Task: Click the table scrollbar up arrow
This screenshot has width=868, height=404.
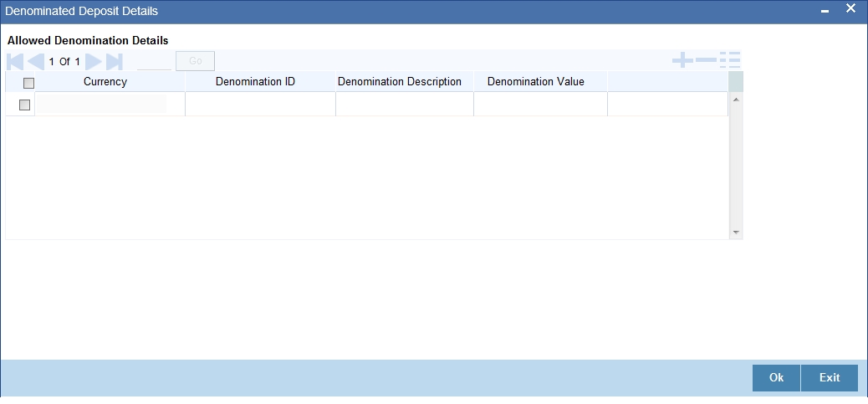Action: [736, 100]
